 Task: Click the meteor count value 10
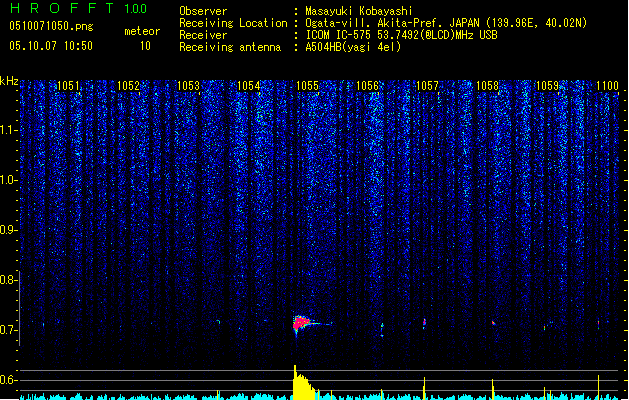point(145,46)
